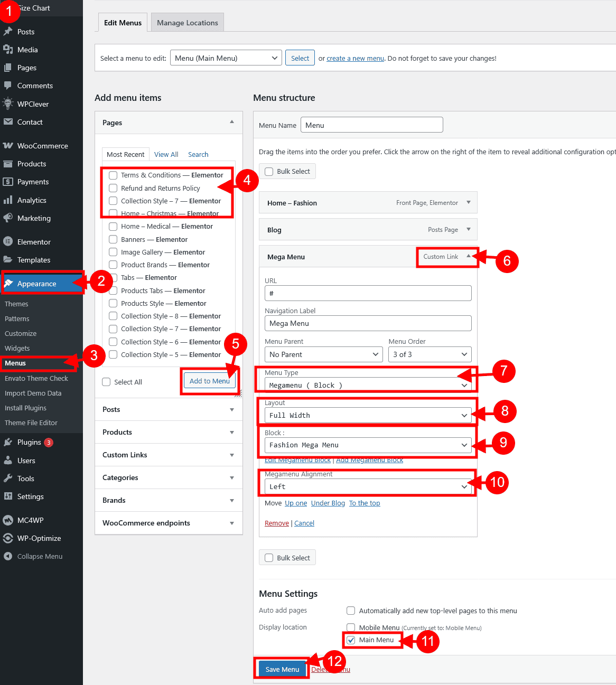616x685 pixels.
Task: Click the Plugins plug icon
Action: 8,443
